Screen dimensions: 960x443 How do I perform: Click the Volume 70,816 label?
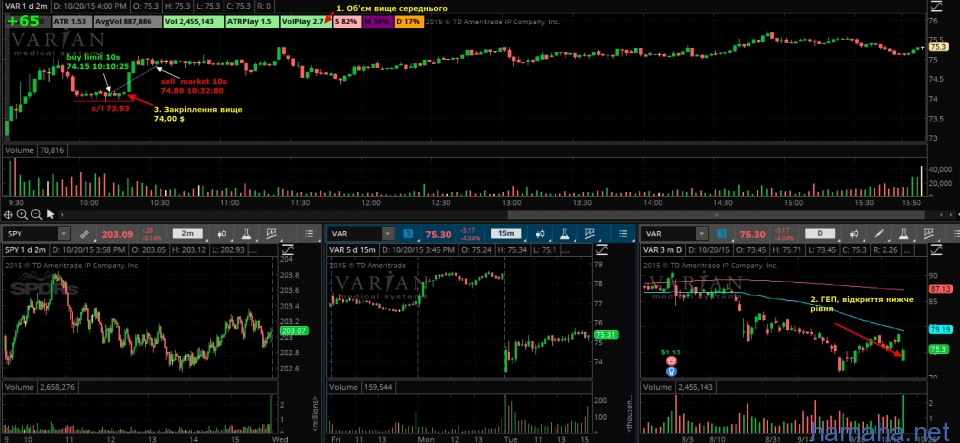pos(36,149)
